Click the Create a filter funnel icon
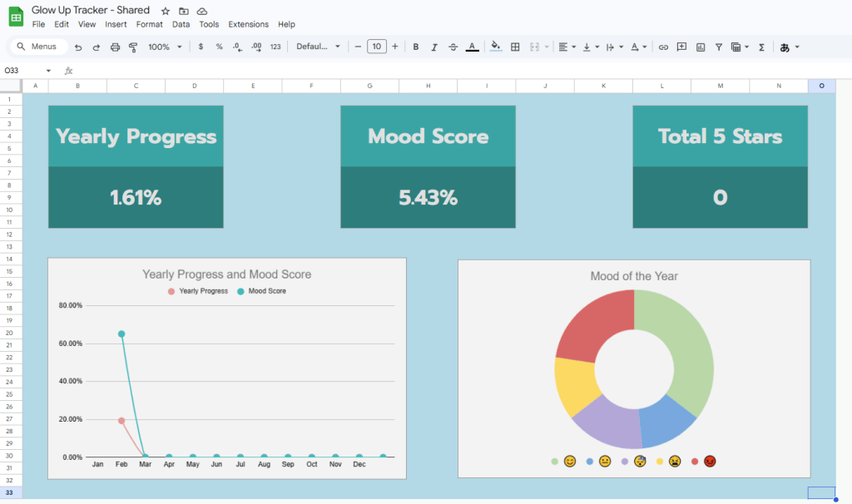Screen dimensions: 852x504 (x=719, y=47)
